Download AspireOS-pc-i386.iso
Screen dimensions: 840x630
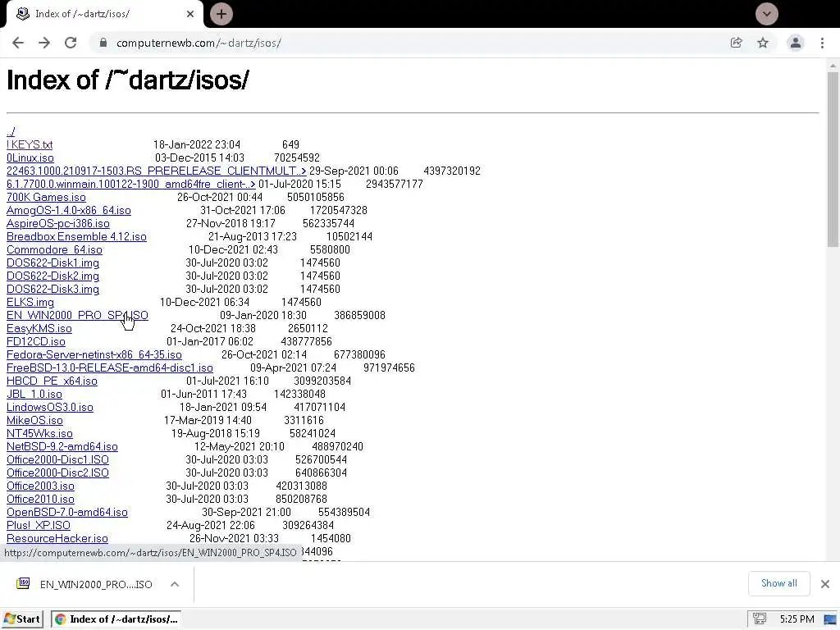58,223
